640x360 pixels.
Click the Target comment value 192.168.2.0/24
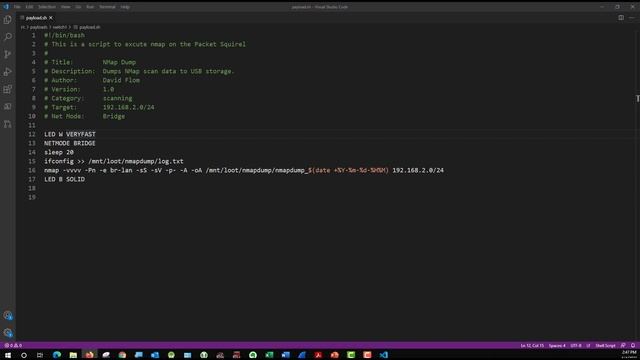(129, 107)
